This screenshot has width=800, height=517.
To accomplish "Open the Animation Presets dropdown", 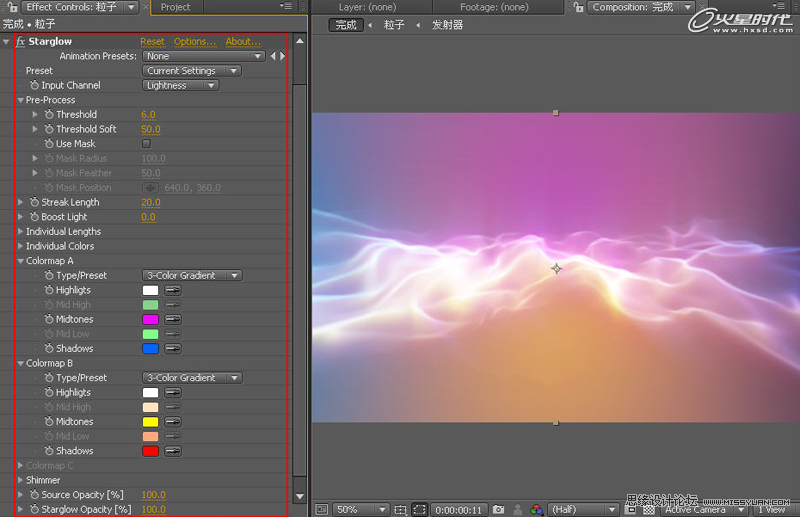I will click(204, 56).
